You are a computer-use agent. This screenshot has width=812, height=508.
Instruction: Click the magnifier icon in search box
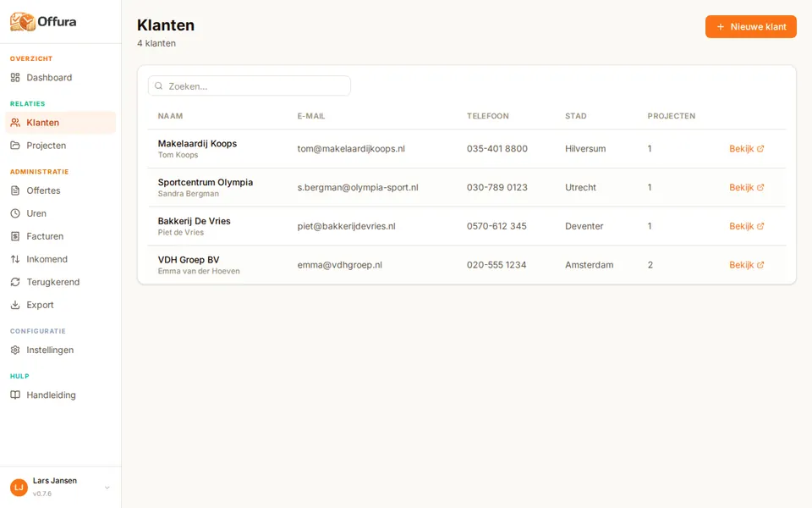159,86
